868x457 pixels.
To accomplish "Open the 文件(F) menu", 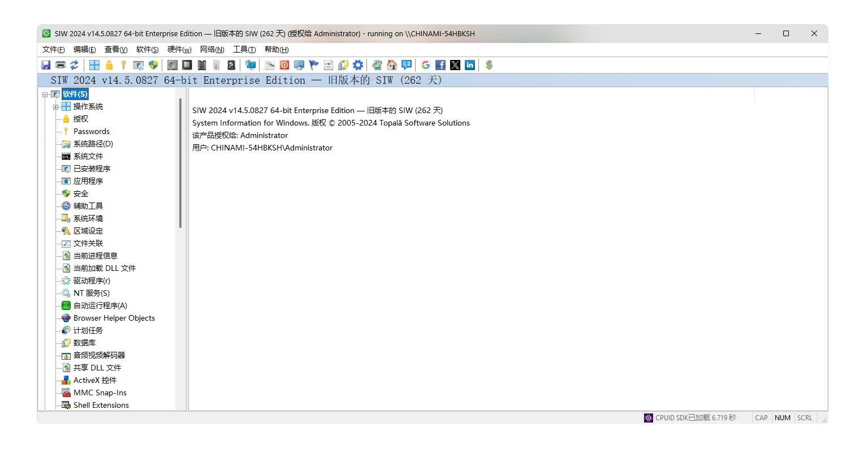I will pos(54,50).
